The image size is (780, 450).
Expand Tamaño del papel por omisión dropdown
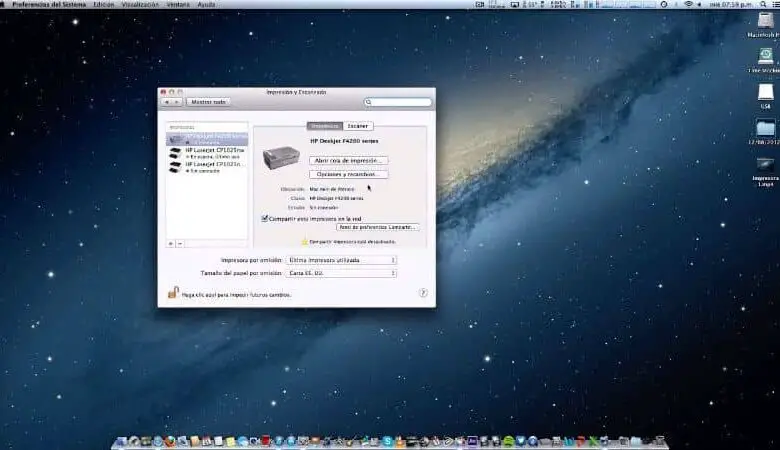341,272
